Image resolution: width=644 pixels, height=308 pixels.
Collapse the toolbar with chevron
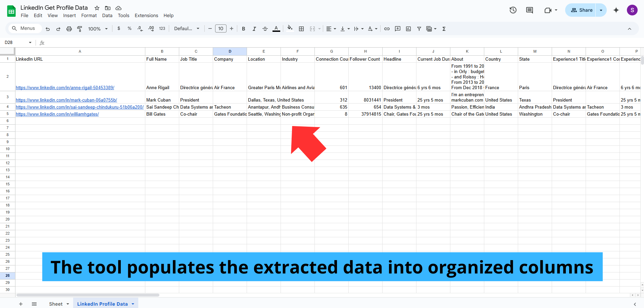(630, 29)
